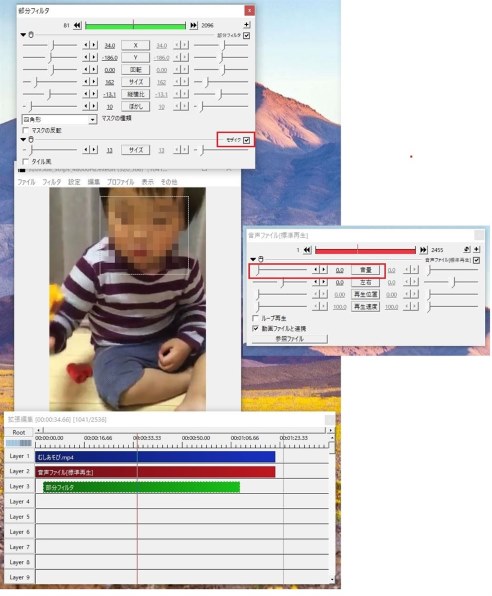
Task: Click mouse icon in 音声ファイル section header
Action: 261,259
